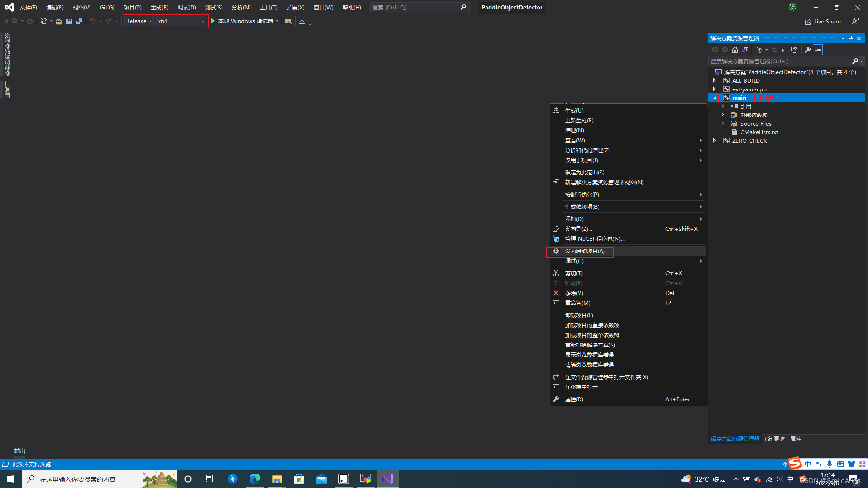Choose 设为启动项目(A) from context menu
Viewport: 868px width, 488px height.
[x=628, y=251]
